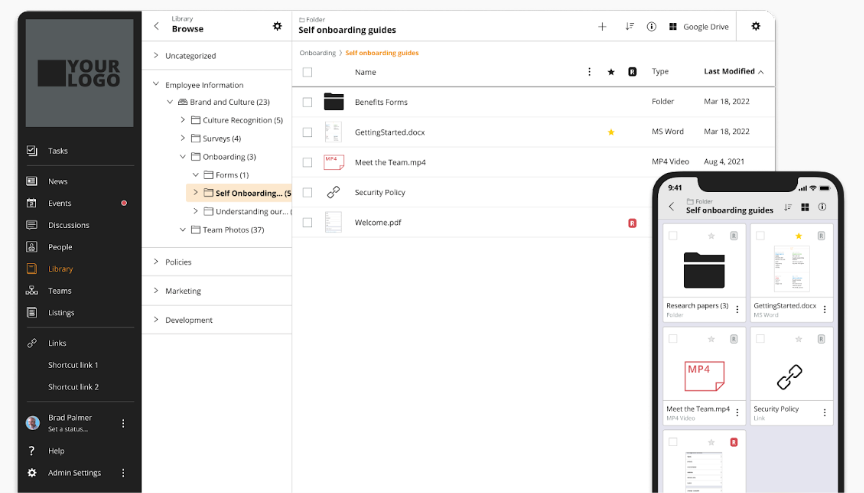Go back using Library Browse arrow
The height and width of the screenshot is (493, 864).
click(156, 26)
